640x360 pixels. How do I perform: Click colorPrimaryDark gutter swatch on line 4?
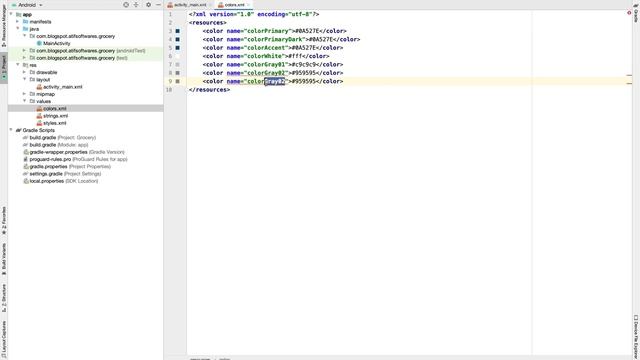pos(178,40)
